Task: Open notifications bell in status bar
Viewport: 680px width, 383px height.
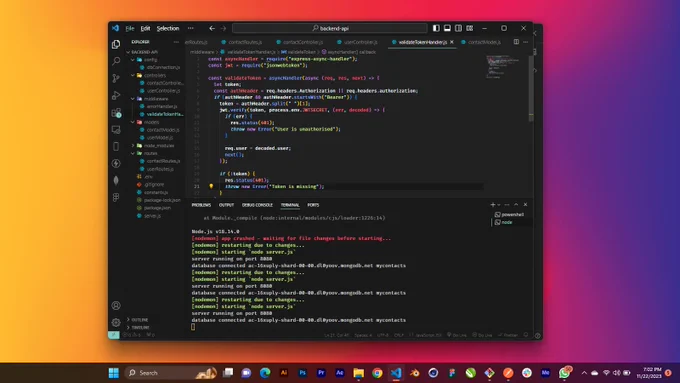Action: tap(526, 335)
